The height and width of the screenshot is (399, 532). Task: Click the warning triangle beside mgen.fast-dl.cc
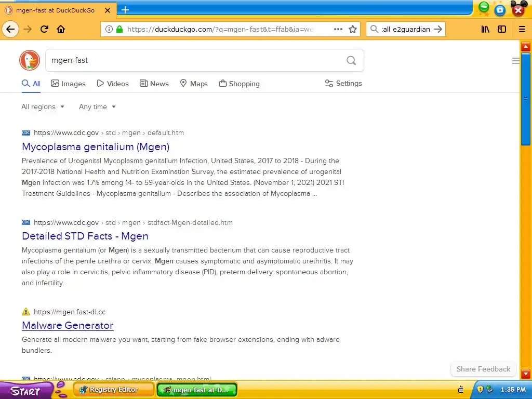point(26,312)
